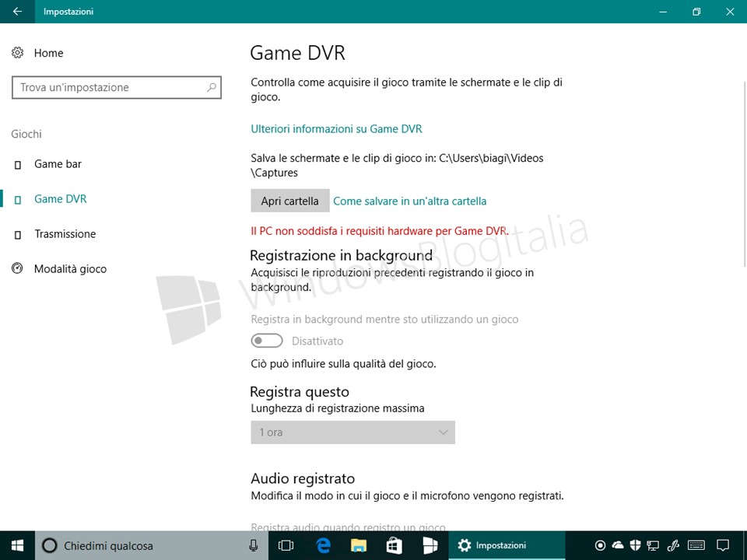
Task: Open the Windows Start menu
Action: tap(18, 546)
